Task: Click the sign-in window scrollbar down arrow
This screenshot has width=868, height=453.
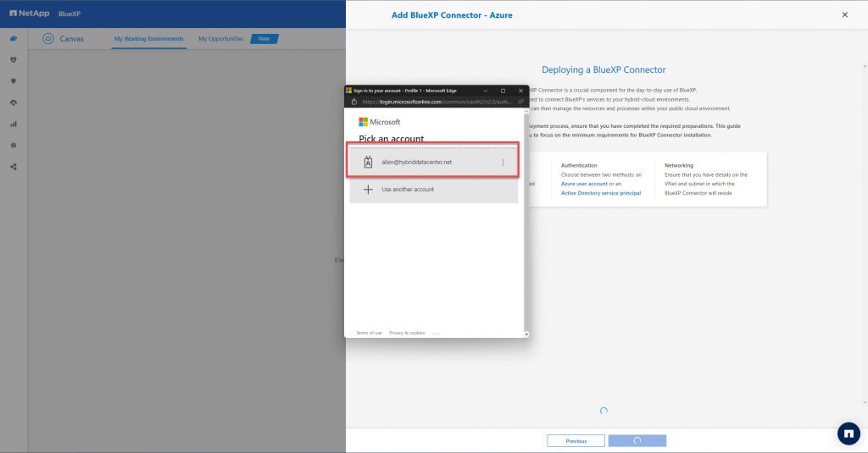Action: [x=526, y=334]
